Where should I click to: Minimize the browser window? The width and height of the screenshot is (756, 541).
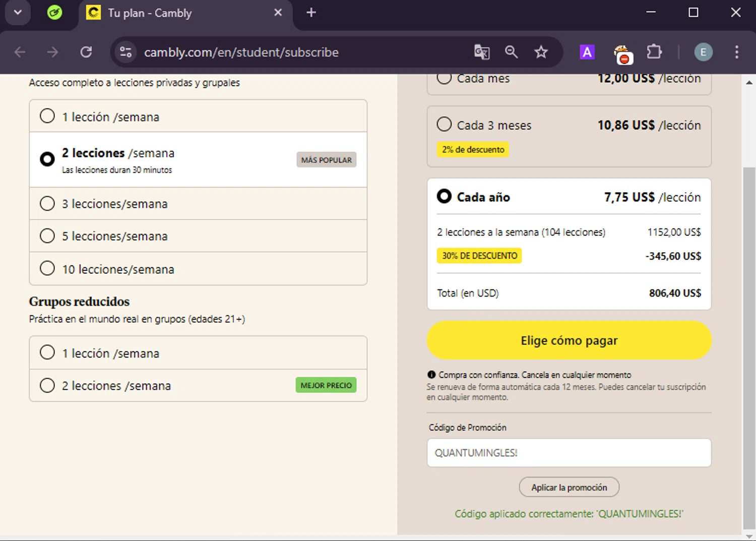click(651, 13)
